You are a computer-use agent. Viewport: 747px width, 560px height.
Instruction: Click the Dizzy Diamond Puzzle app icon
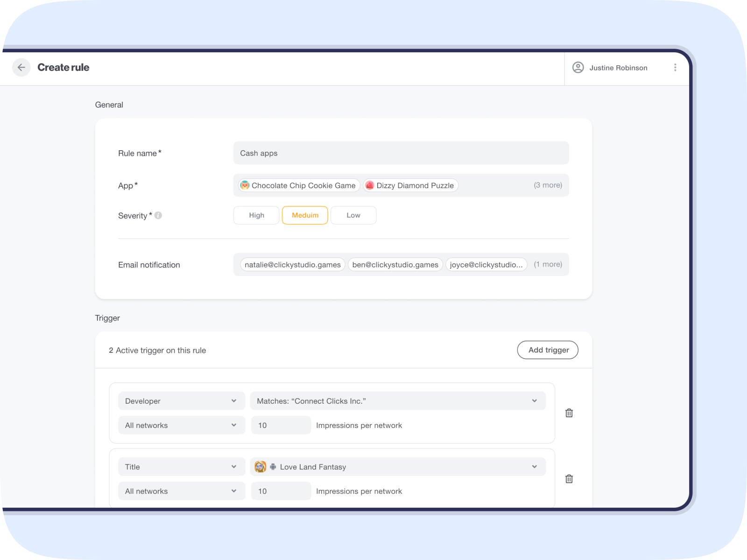click(370, 185)
